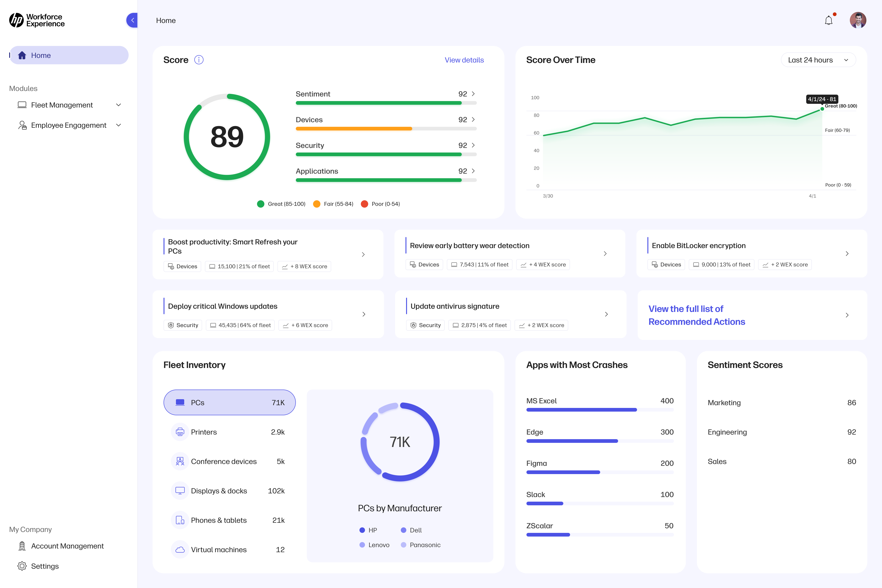The image size is (882, 588).
Task: Click arrow on Deploy critical Windows updates card
Action: click(x=364, y=314)
